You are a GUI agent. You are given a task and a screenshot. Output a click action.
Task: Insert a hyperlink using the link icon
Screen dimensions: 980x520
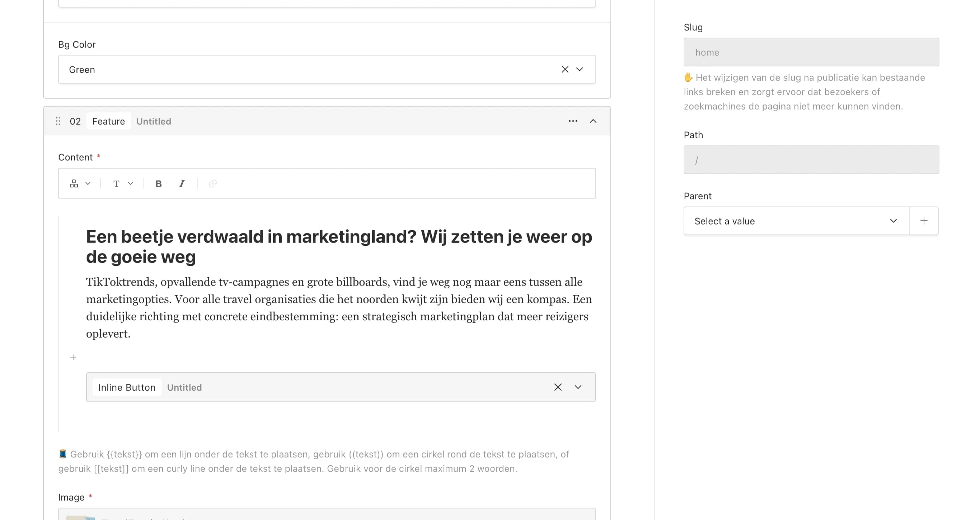coord(212,184)
